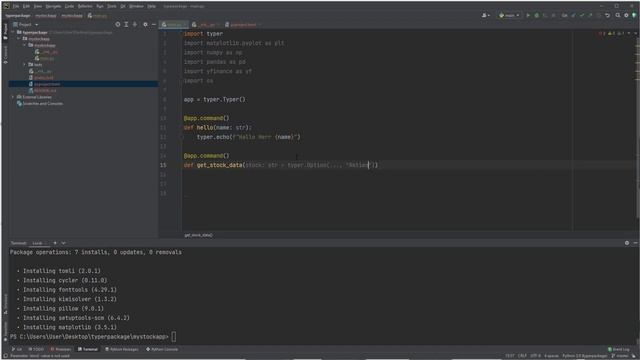Image resolution: width=640 pixels, height=360 pixels.
Task: Click the get_stock_data breadcrumb below editor
Action: [x=198, y=235]
